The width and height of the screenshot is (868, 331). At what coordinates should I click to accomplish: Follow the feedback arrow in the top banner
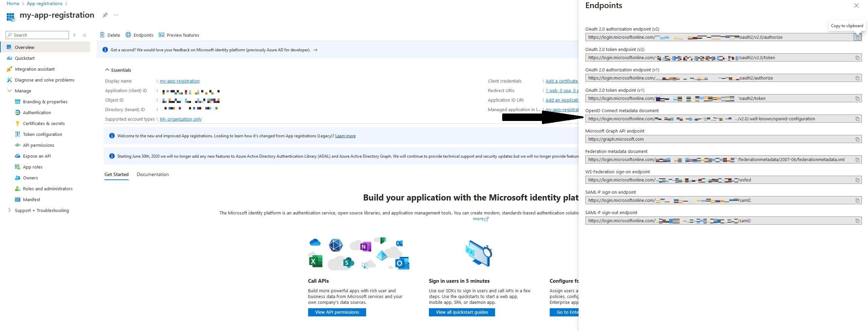click(x=315, y=50)
